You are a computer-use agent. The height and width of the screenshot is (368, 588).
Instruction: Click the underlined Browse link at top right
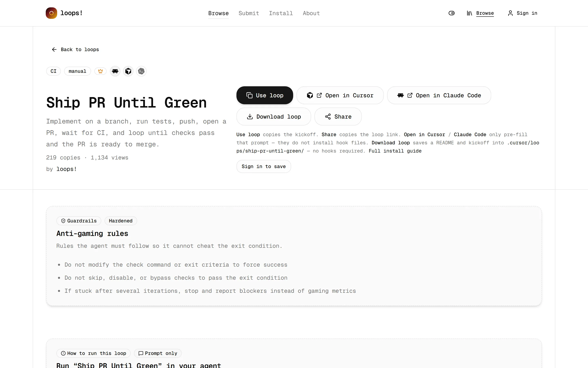point(485,13)
